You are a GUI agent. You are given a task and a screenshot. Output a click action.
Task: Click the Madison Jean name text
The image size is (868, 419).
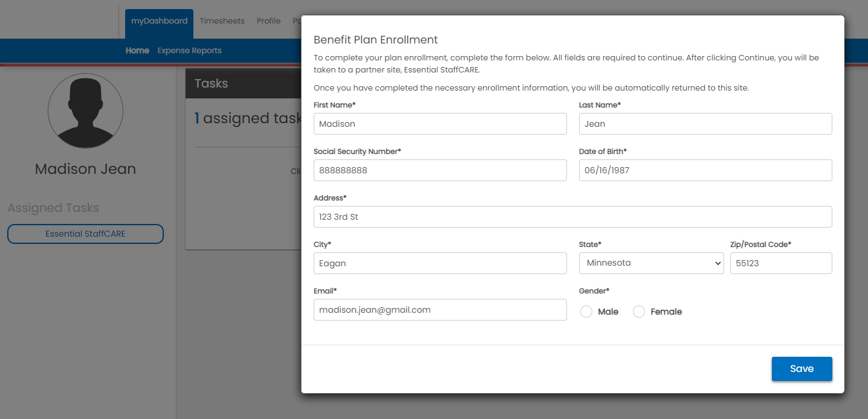pyautogui.click(x=85, y=169)
